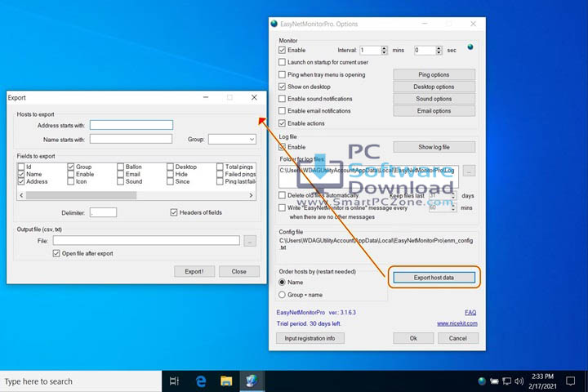588x392 pixels.
Task: Open Microsoft Edge from the taskbar
Action: point(201,381)
